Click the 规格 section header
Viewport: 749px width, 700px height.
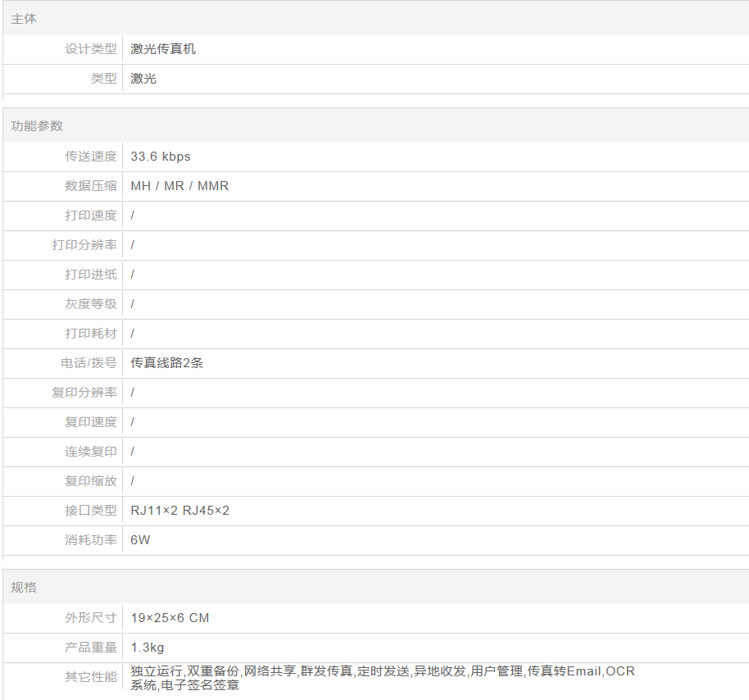(24, 588)
